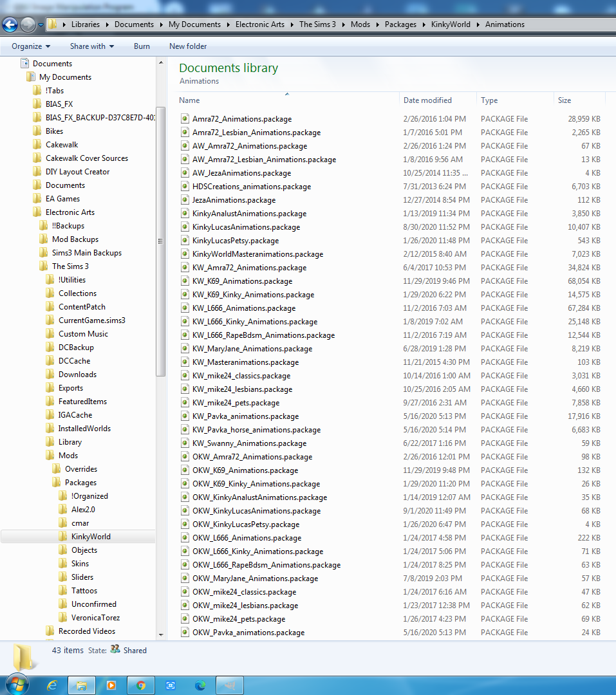Expand the arrow after KinkyWorld breadcrumb
Screen dimensions: 616x695
click(x=478, y=25)
